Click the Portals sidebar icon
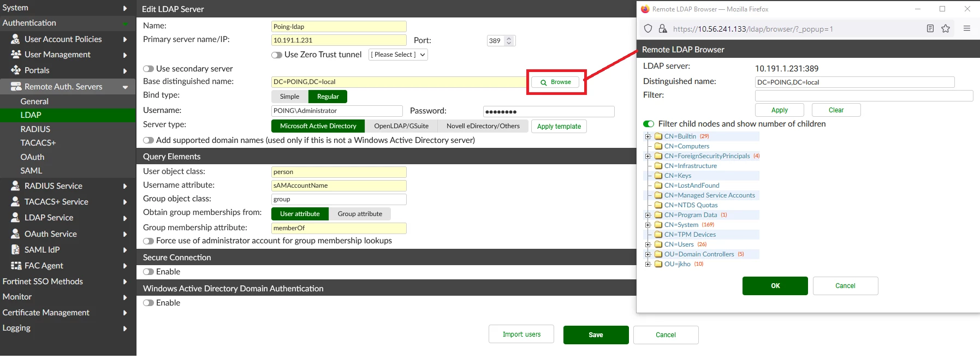 click(15, 70)
